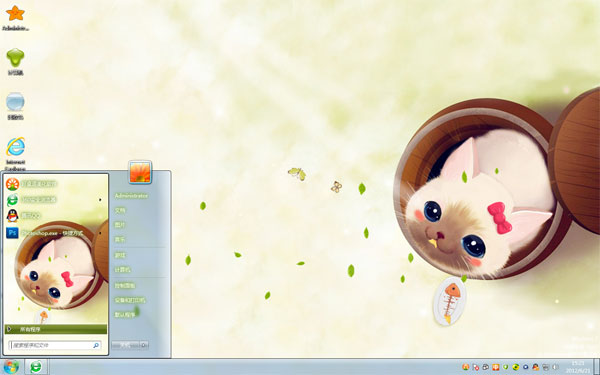Screen dimensions: 600x375
Task: Open Music (音乐) in Start menu
Action: [x=120, y=240]
